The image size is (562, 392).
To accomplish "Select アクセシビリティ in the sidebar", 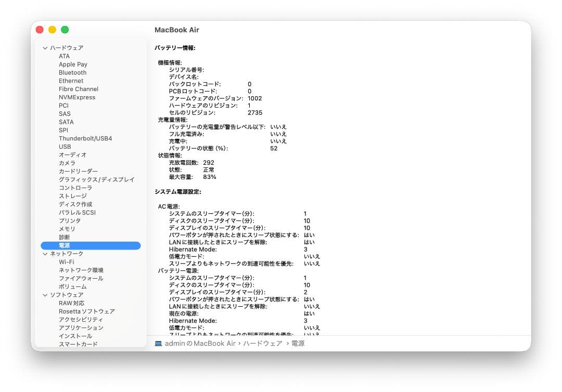I will [81, 320].
